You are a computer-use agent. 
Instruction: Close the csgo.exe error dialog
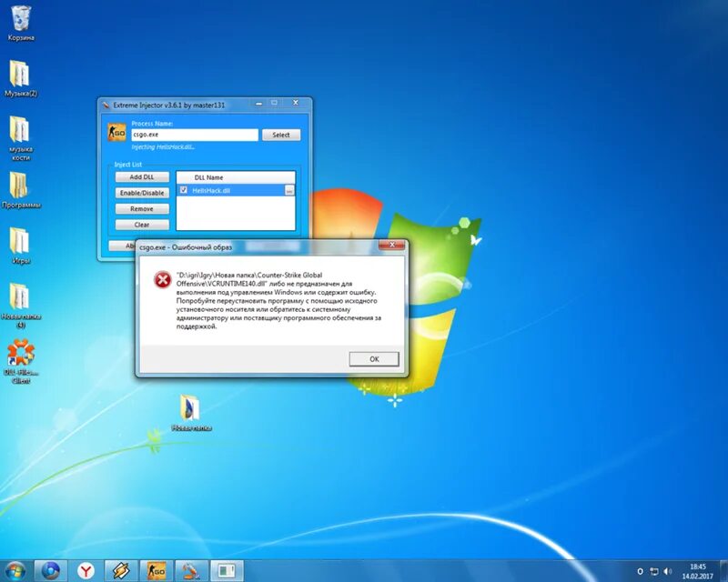391,245
